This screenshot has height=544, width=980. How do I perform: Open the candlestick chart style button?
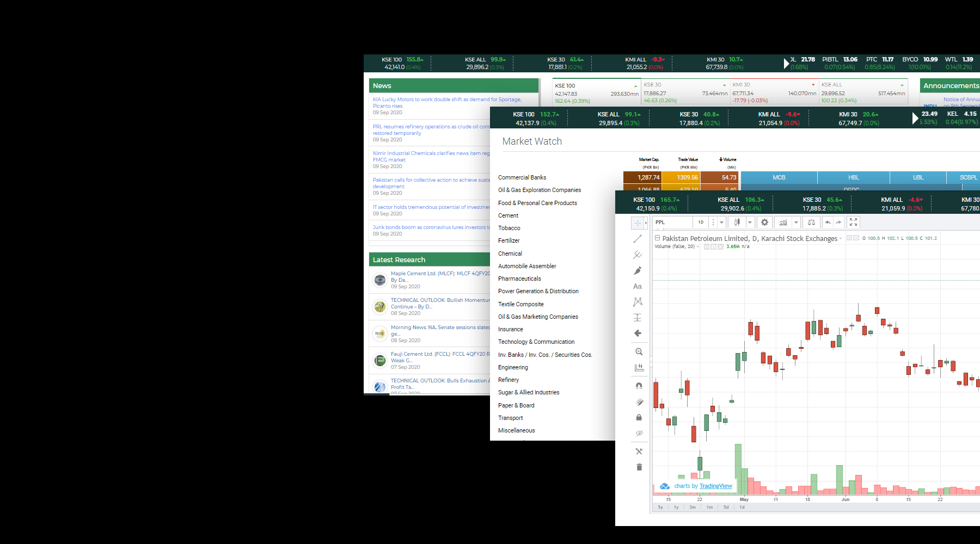pyautogui.click(x=737, y=222)
